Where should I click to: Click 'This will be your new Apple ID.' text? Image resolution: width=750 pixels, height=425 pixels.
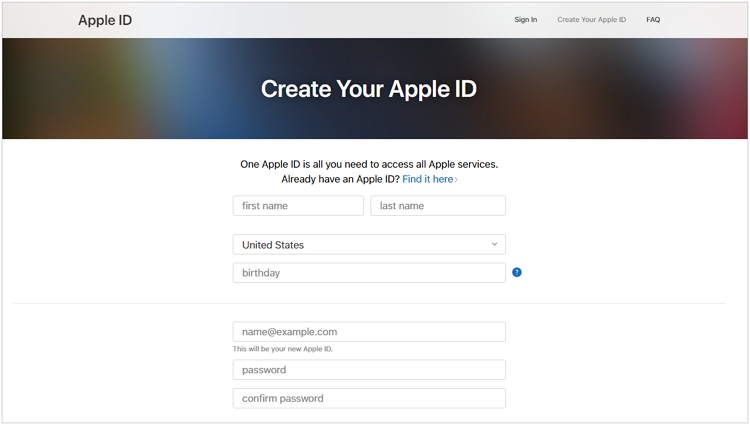[x=283, y=349]
